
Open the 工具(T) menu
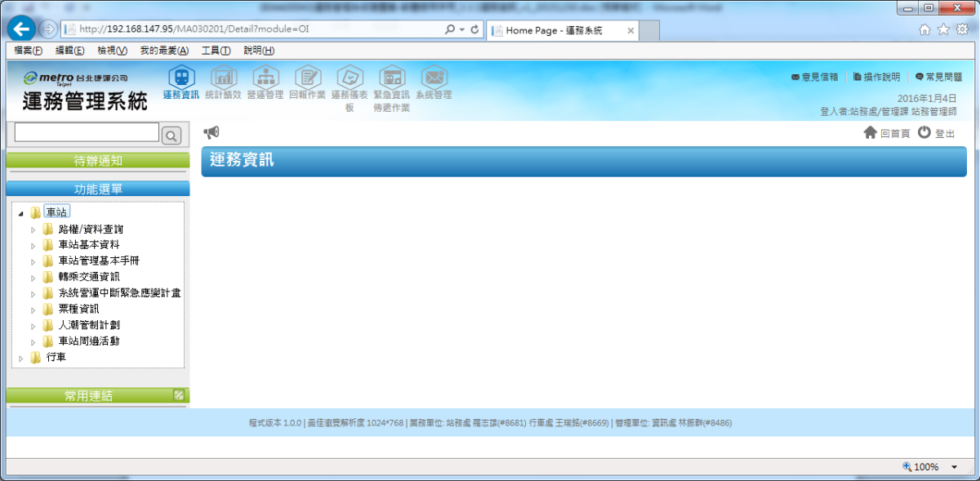[x=216, y=51]
